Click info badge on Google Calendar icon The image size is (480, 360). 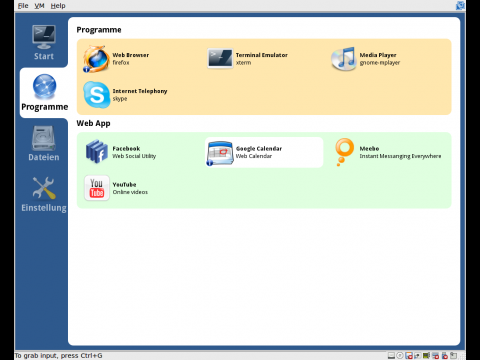[x=209, y=163]
